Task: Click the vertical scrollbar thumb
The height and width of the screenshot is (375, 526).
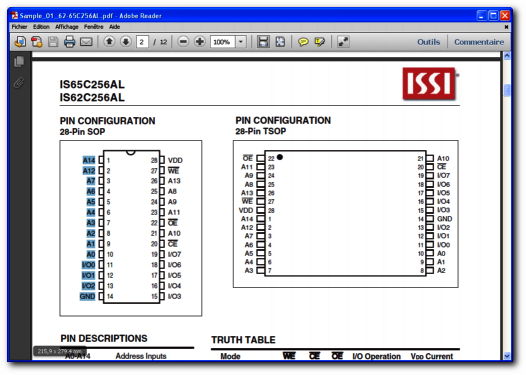Action: coord(507,90)
